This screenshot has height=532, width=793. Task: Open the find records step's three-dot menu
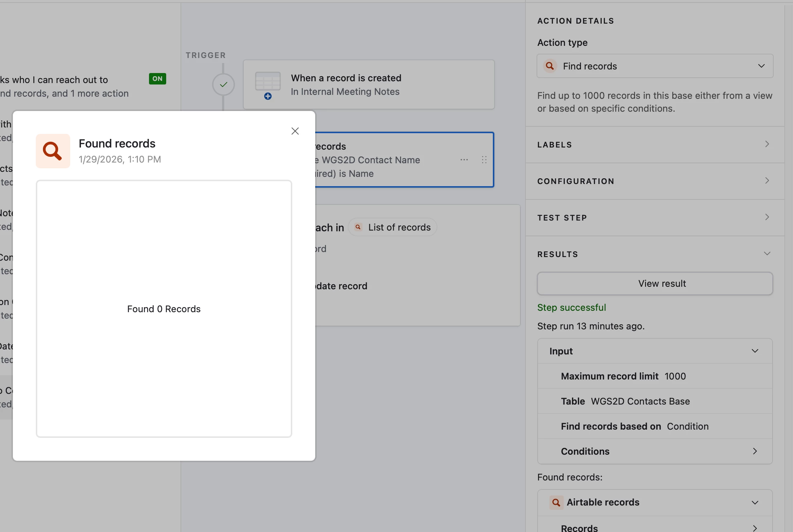464,160
